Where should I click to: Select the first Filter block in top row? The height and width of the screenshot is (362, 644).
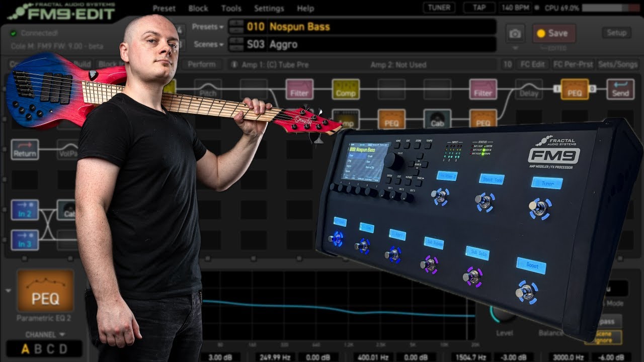pyautogui.click(x=299, y=89)
